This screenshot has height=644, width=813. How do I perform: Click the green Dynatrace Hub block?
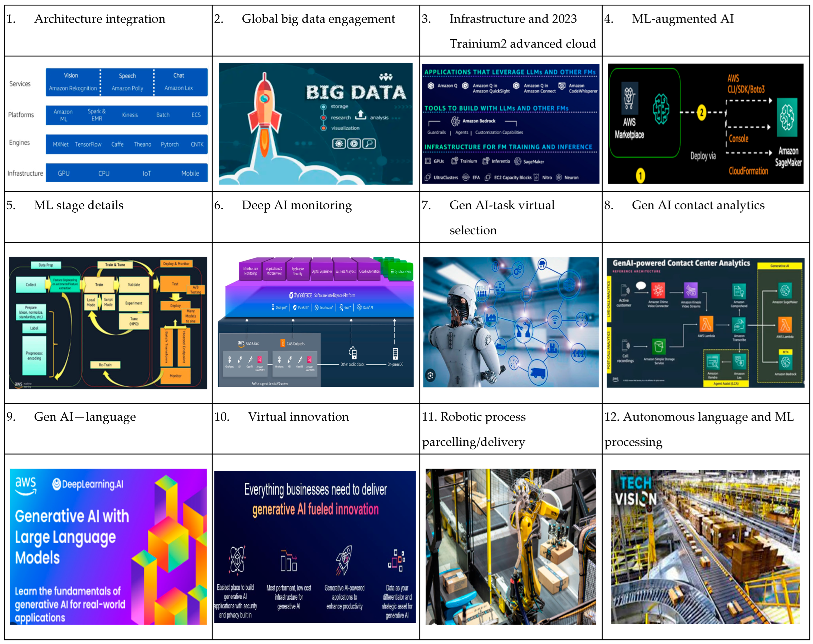pos(401,272)
